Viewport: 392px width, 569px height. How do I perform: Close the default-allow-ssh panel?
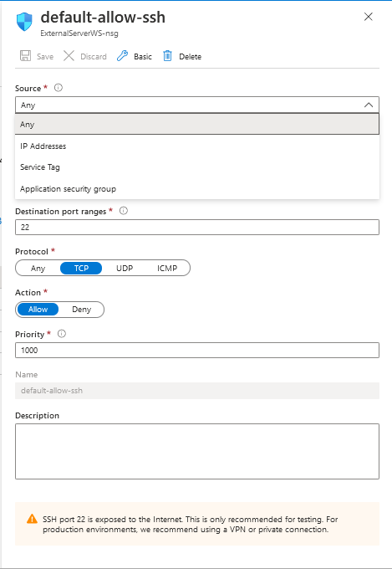coord(369,17)
